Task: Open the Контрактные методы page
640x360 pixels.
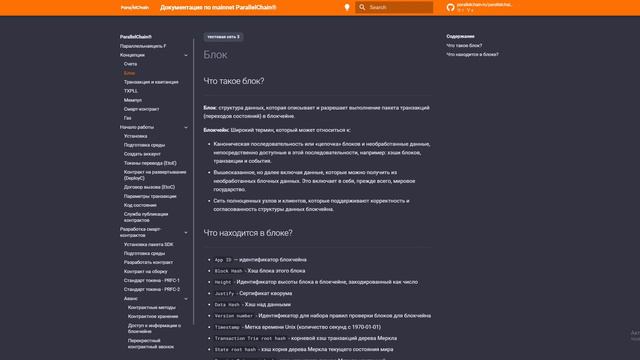Action: click(x=151, y=307)
